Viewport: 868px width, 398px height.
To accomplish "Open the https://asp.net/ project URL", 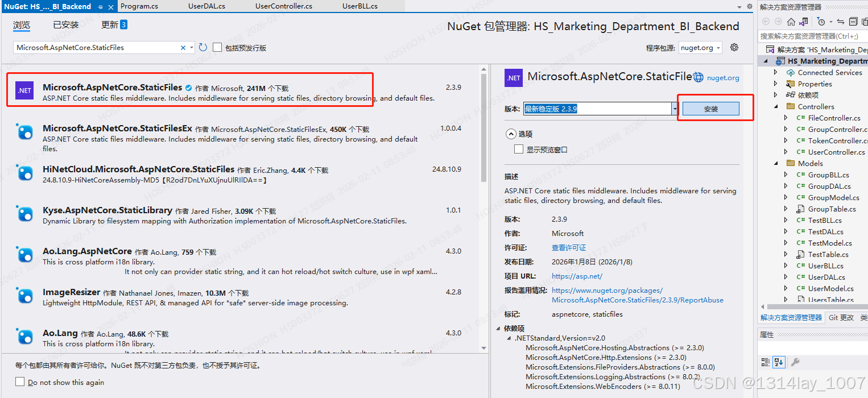I will click(577, 276).
